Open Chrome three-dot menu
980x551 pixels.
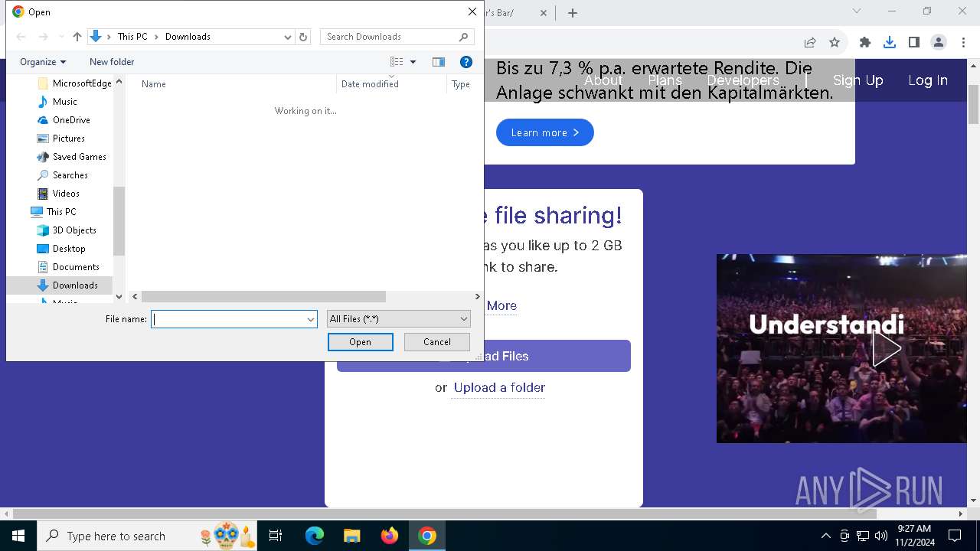(963, 43)
